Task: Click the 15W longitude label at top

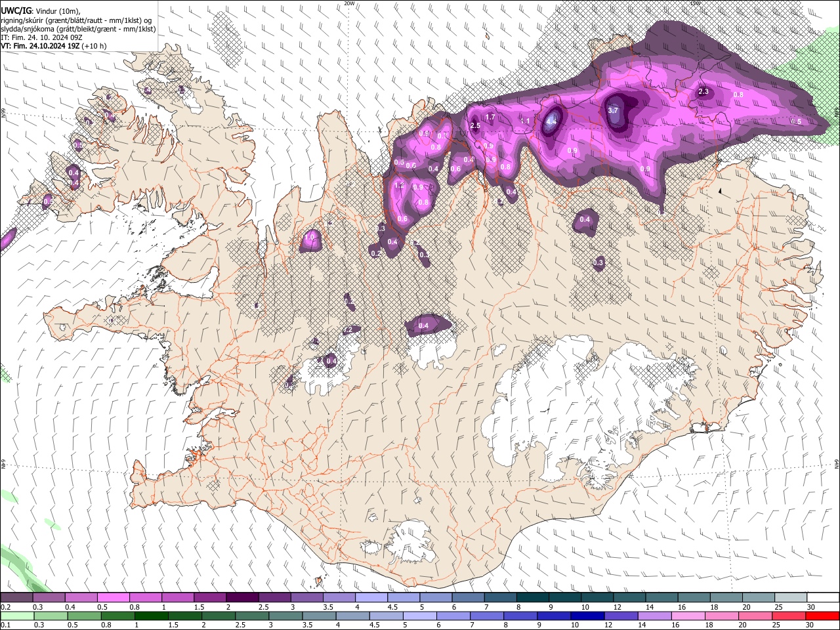Action: click(695, 3)
